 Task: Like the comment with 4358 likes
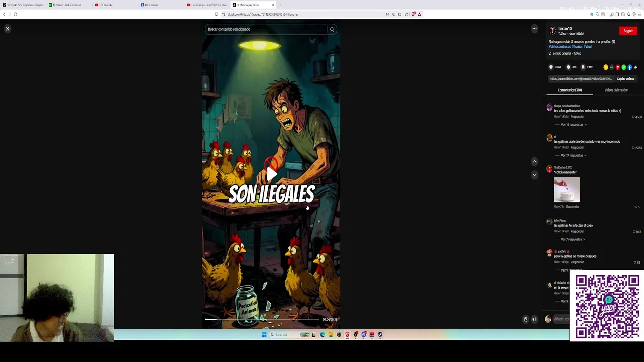(633, 117)
